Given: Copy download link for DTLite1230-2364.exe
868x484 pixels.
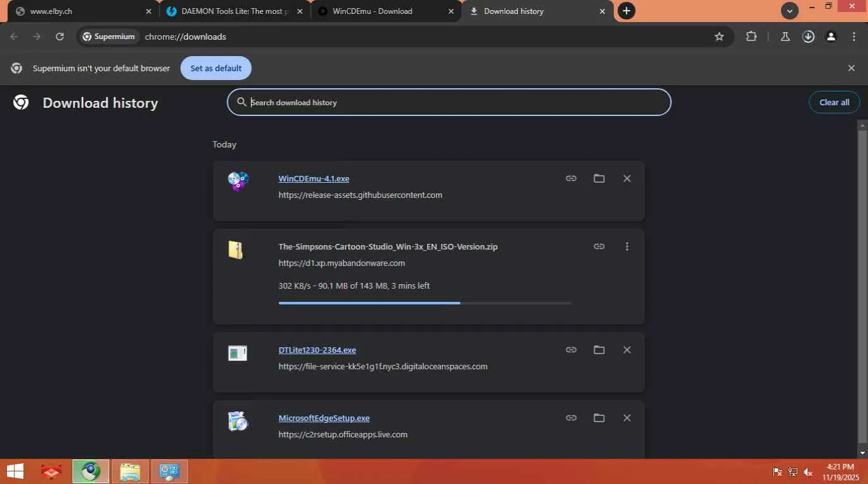Looking at the screenshot, I should (571, 350).
